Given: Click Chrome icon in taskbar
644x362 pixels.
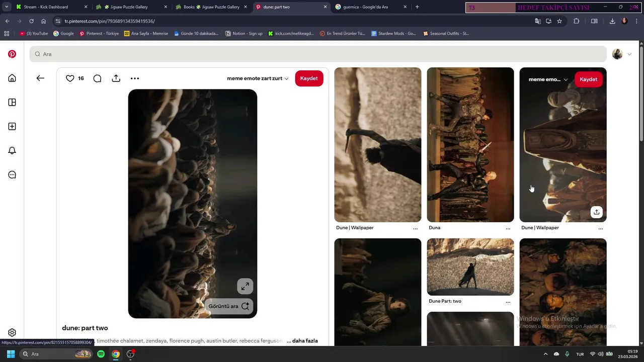Looking at the screenshot, I should [116, 354].
